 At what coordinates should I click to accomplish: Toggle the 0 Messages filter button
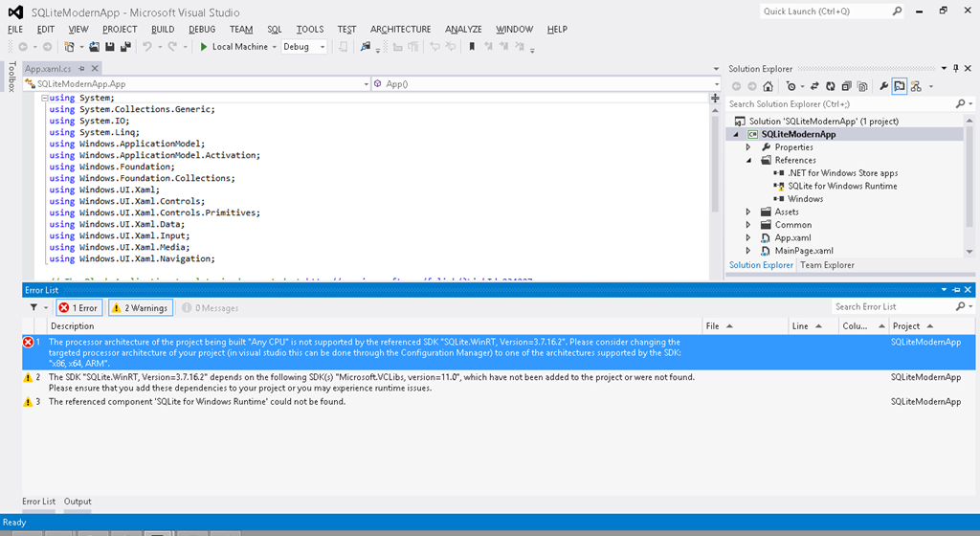211,308
